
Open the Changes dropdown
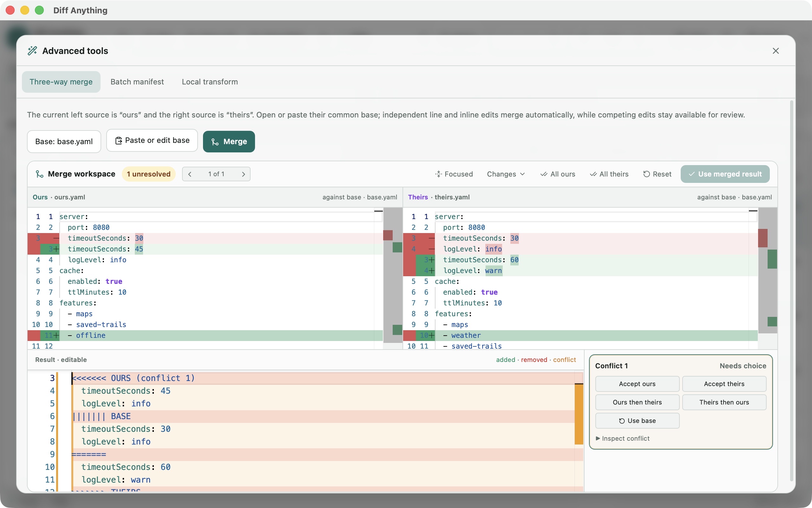tap(506, 174)
